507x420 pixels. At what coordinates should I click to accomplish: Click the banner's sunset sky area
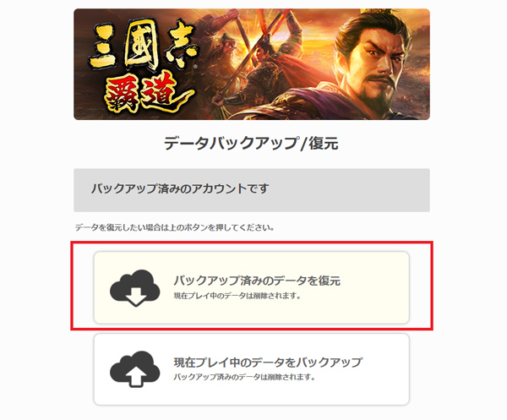[317, 26]
